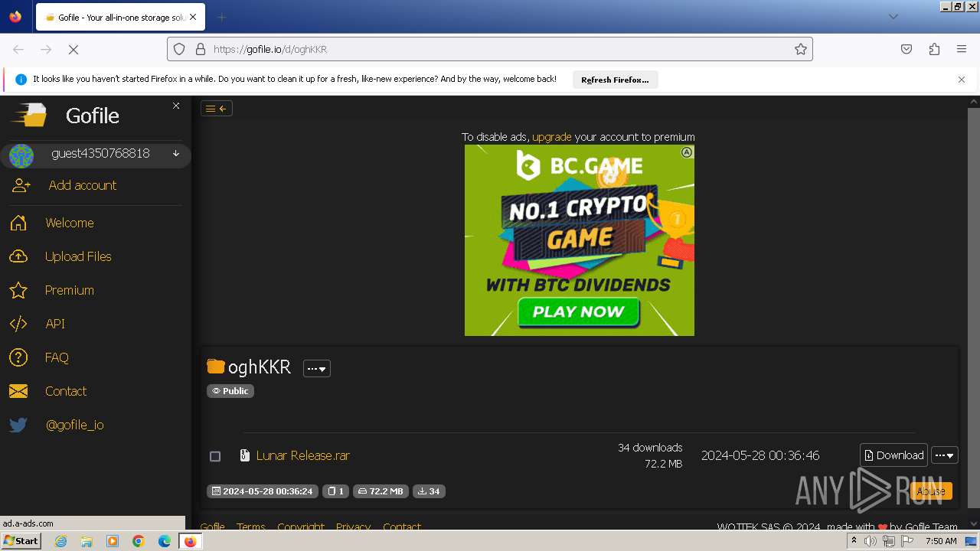Click the 72.2 MB size badge
Viewport: 980px width, 551px height.
tap(381, 491)
